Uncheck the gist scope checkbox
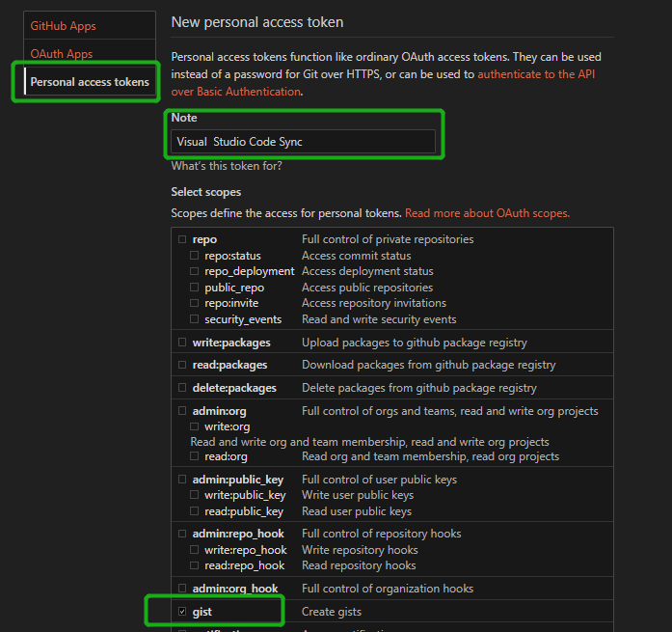Viewport: 672px width, 632px height. [182, 612]
